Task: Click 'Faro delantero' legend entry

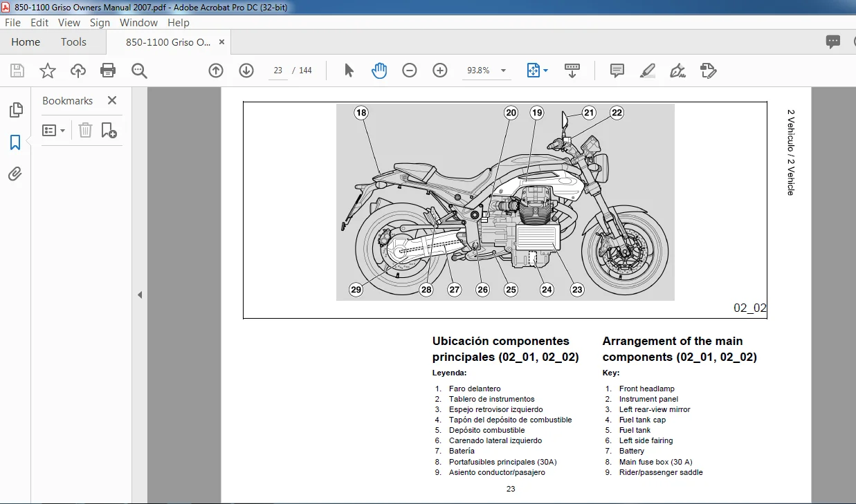Action: coord(475,389)
